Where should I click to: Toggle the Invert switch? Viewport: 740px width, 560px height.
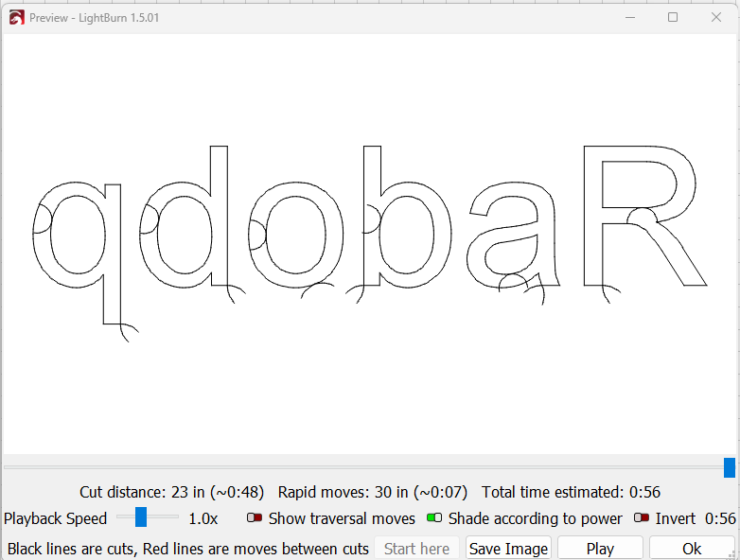tap(642, 518)
